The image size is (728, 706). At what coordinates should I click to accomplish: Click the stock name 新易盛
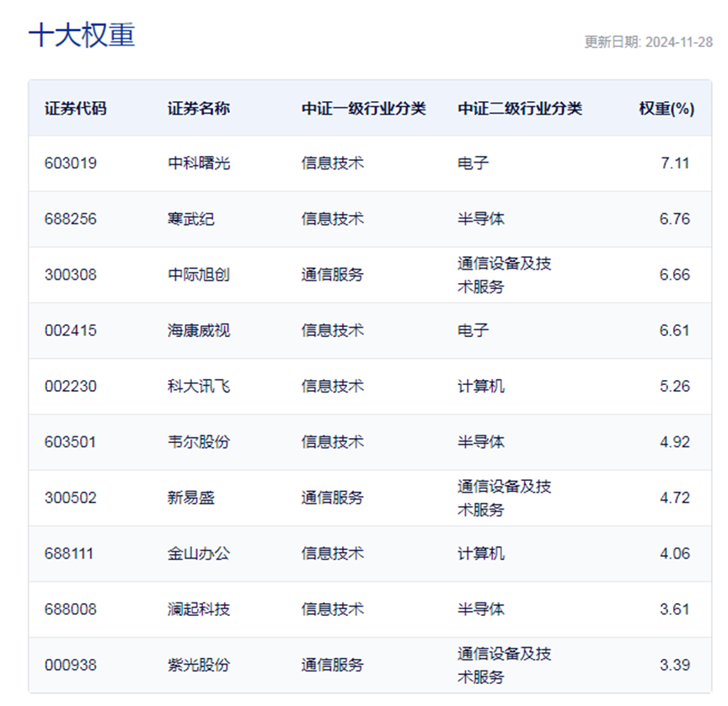click(190, 498)
